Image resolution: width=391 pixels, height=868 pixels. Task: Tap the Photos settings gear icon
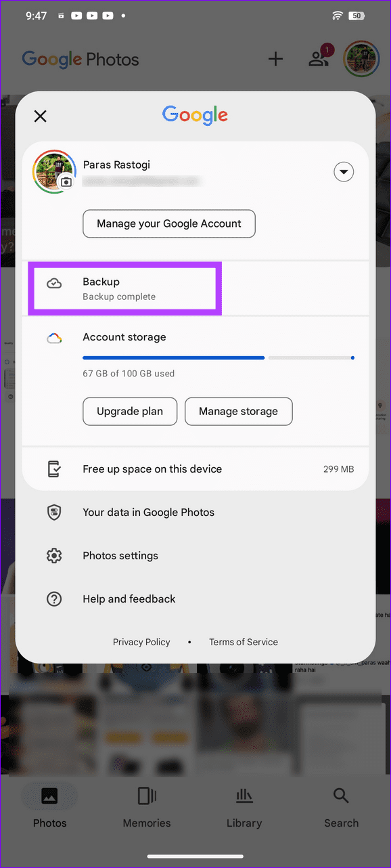54,555
